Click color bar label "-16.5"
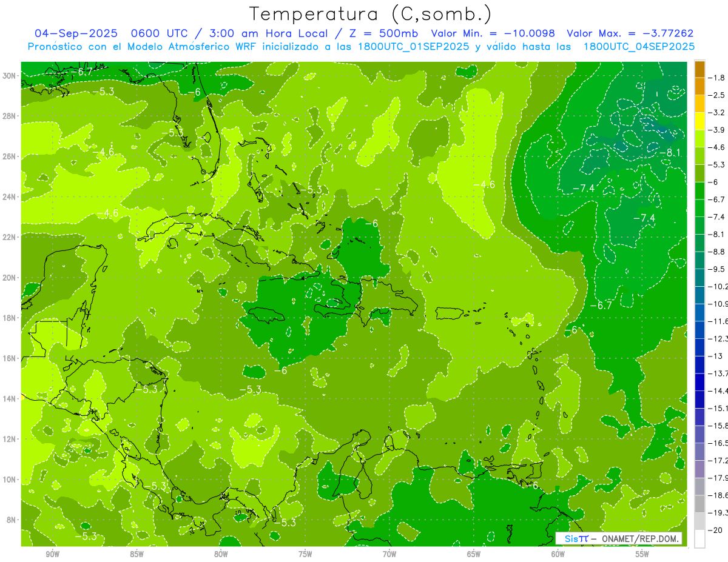Image resolution: width=728 pixels, height=562 pixels. point(718,443)
